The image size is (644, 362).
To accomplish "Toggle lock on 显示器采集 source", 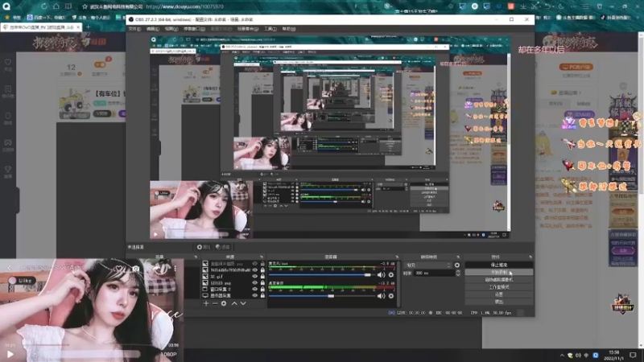I will point(262,295).
